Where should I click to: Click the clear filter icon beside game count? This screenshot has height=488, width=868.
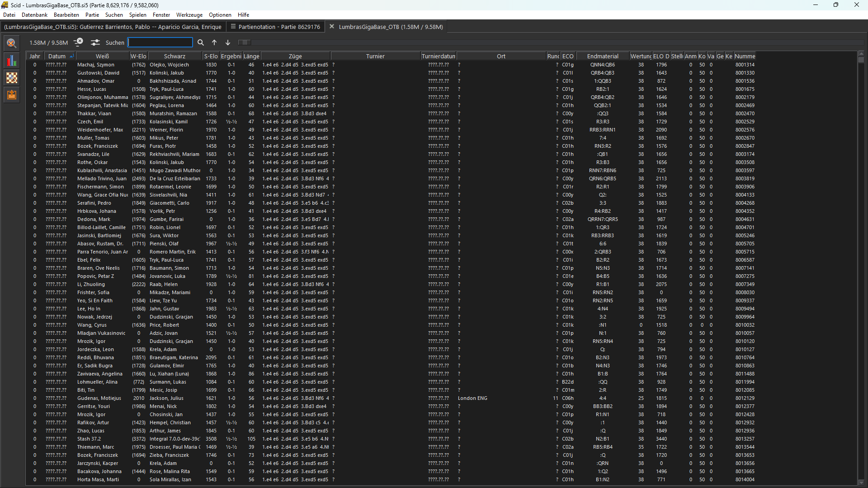79,42
